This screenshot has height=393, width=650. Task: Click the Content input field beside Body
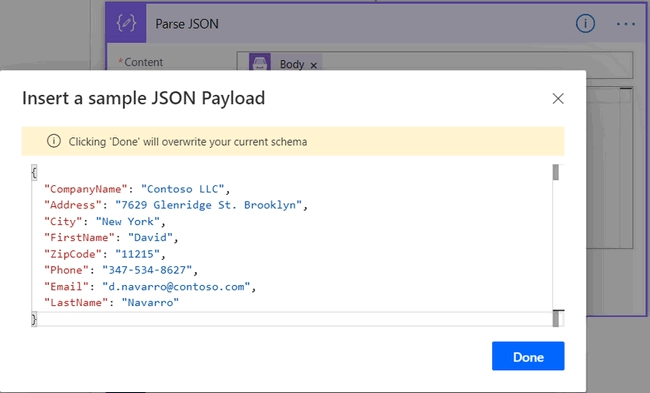point(434,64)
